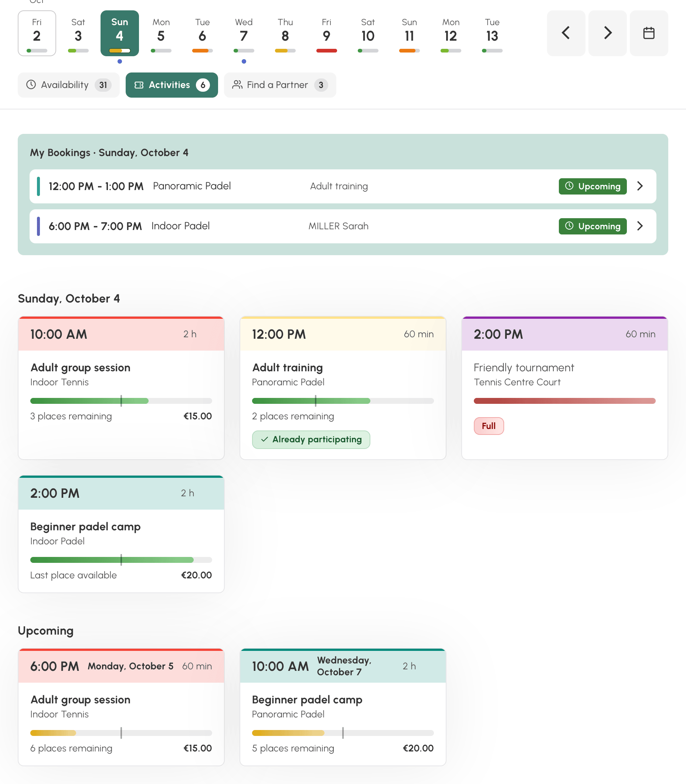Select Friday 9 in date strip
Screen dimensions: 686x784
[326, 33]
